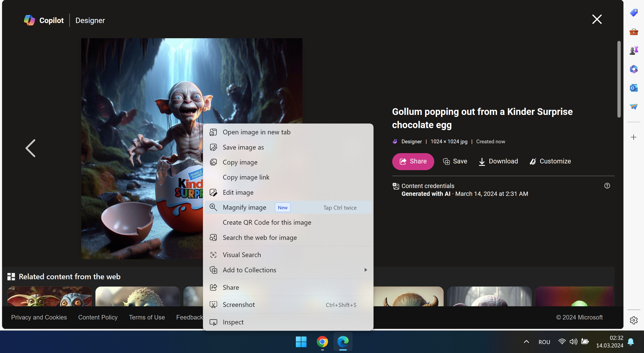Select Create QR Code for this image

point(288,222)
